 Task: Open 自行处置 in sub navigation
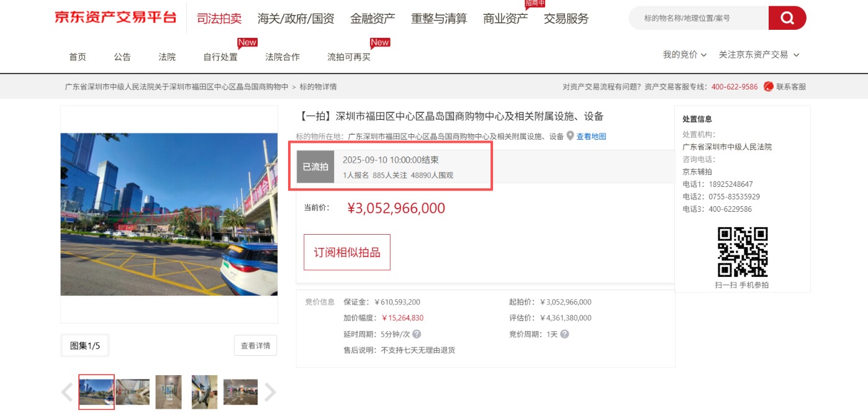click(x=220, y=57)
